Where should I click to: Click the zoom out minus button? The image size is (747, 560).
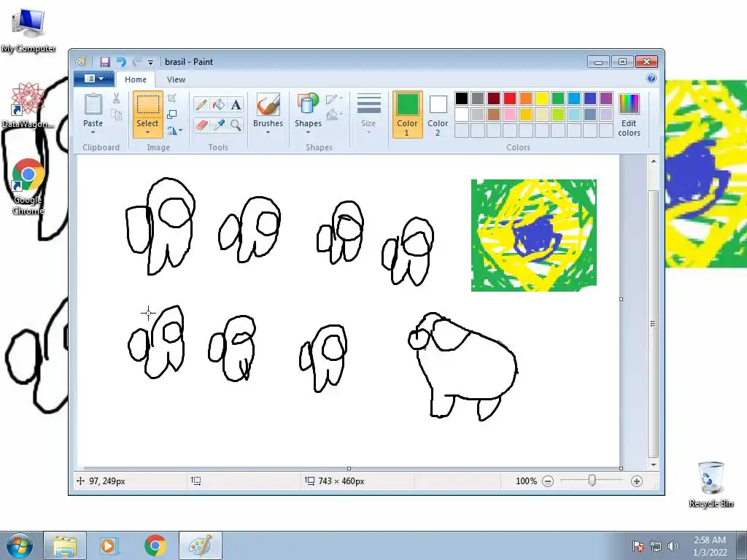[548, 481]
